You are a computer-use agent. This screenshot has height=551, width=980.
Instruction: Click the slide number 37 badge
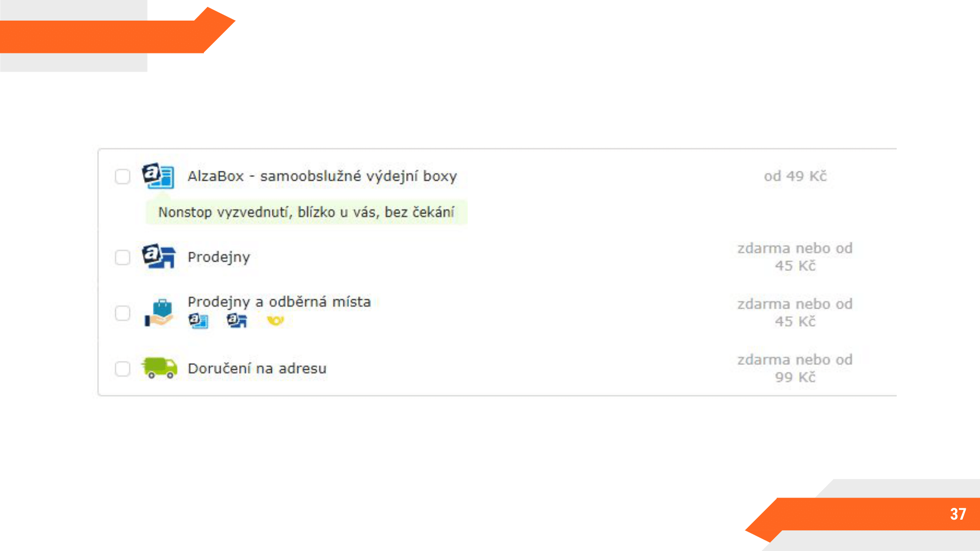pos(957,514)
